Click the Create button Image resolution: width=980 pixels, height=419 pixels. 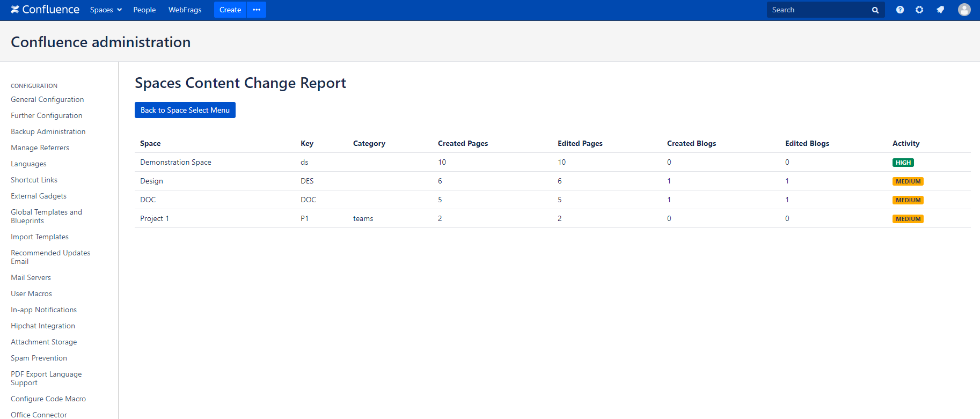230,10
